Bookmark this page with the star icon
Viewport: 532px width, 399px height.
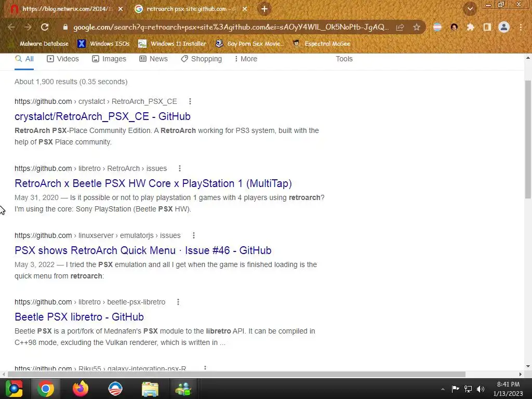click(416, 27)
